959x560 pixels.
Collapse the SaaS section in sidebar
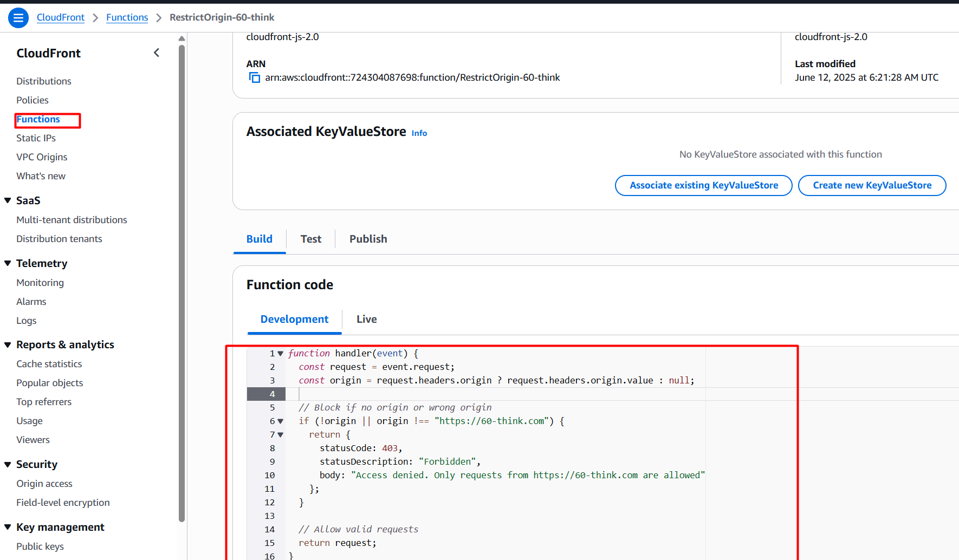tap(8, 200)
